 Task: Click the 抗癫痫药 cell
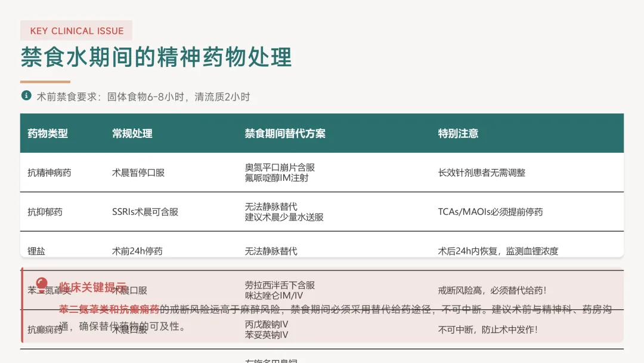[45, 330]
